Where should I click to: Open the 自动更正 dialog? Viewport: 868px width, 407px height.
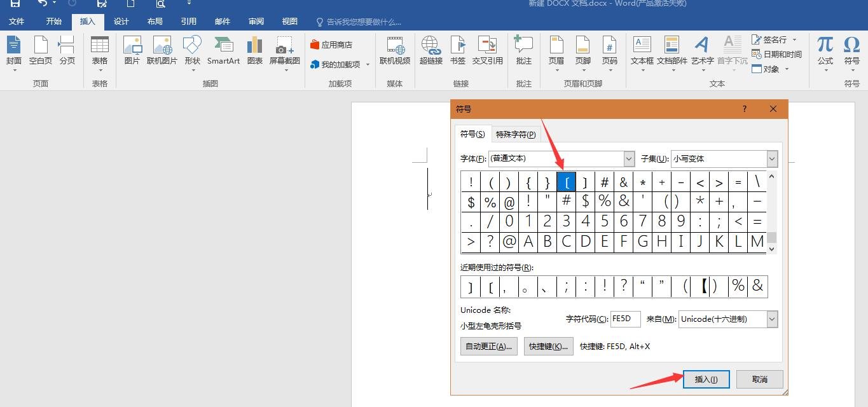tap(488, 346)
